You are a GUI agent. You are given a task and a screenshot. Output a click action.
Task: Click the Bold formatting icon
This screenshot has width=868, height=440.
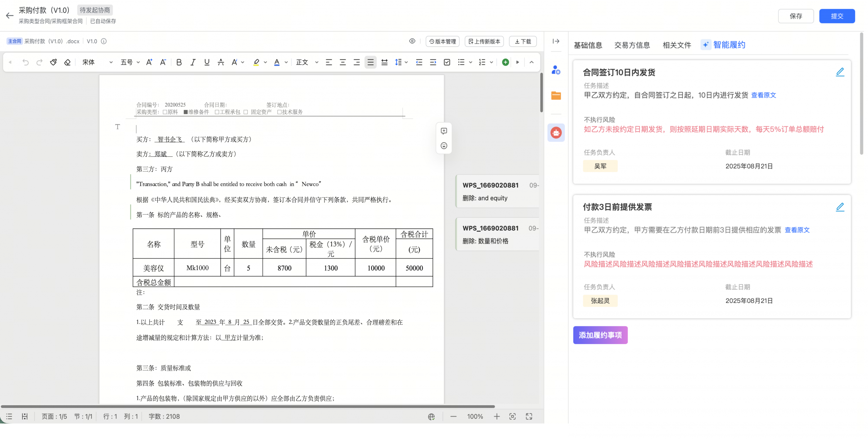(x=179, y=62)
